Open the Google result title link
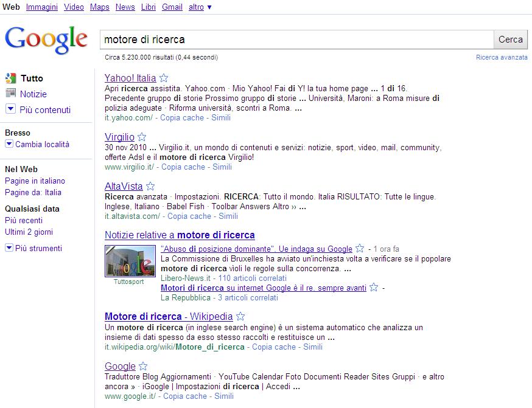 click(120, 366)
